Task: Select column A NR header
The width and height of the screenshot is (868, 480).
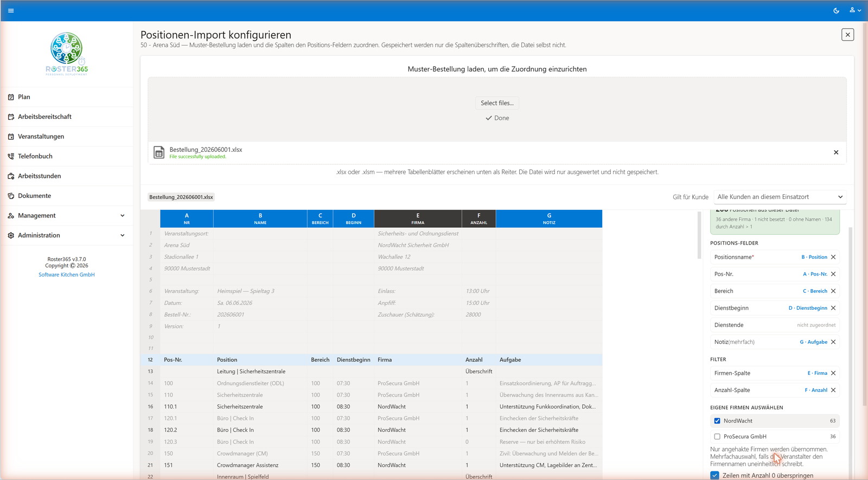Action: pos(187,219)
